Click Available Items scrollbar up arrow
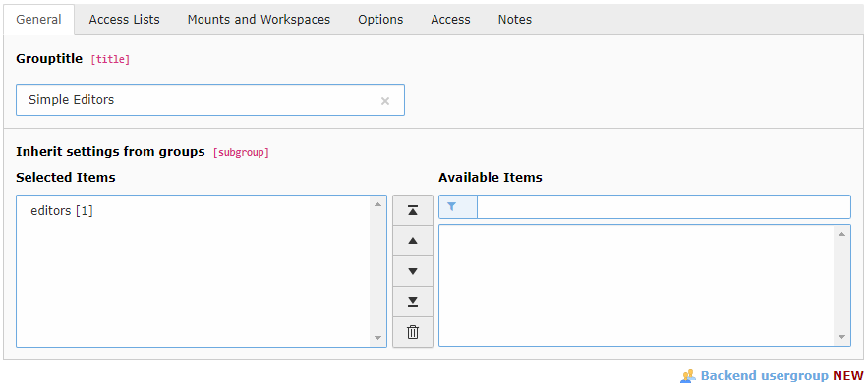Image resolution: width=868 pixels, height=391 pixels. click(842, 234)
